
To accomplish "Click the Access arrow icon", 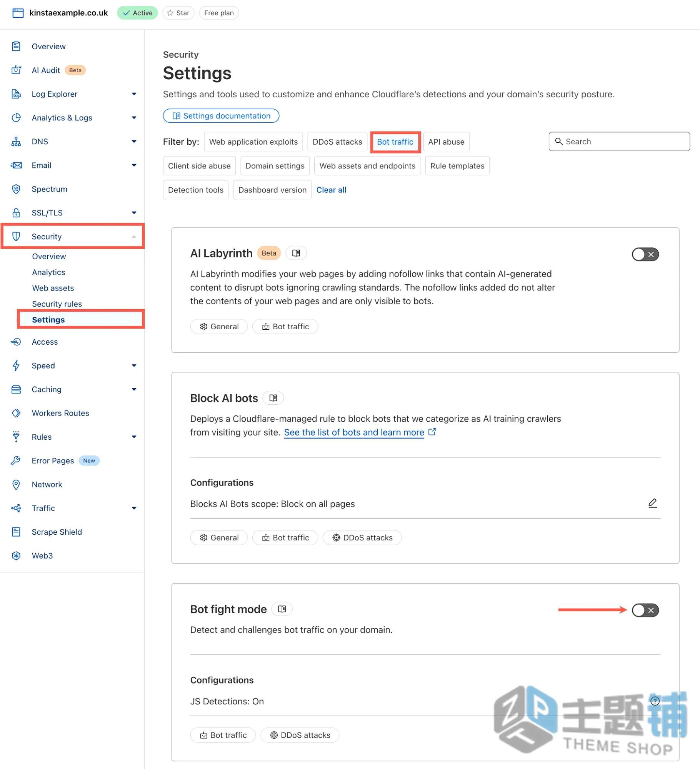I will coord(16,342).
